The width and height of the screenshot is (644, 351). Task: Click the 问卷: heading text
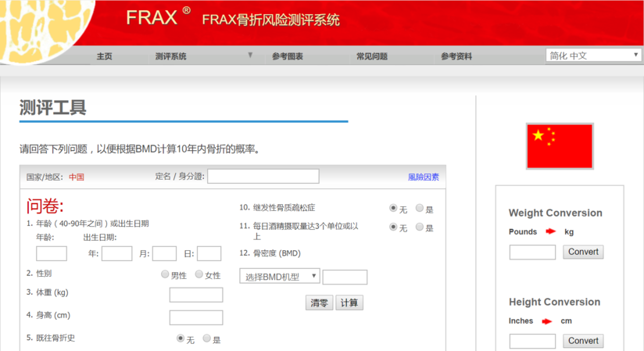(x=45, y=206)
